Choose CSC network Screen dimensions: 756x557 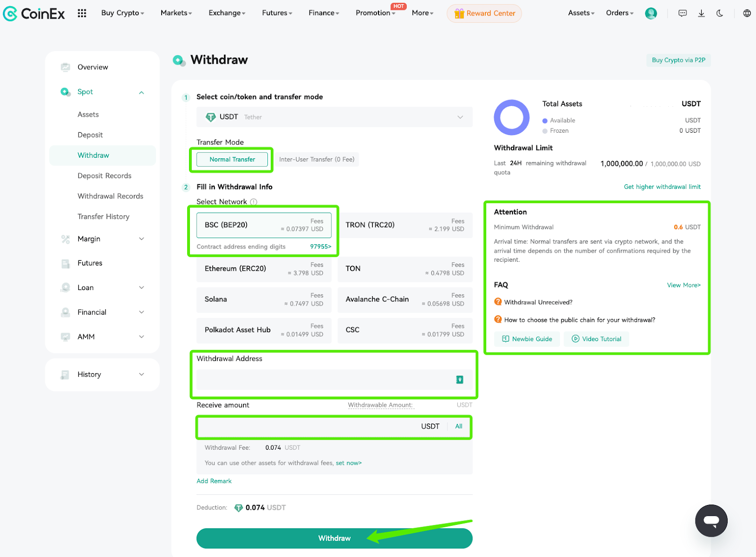click(x=405, y=330)
